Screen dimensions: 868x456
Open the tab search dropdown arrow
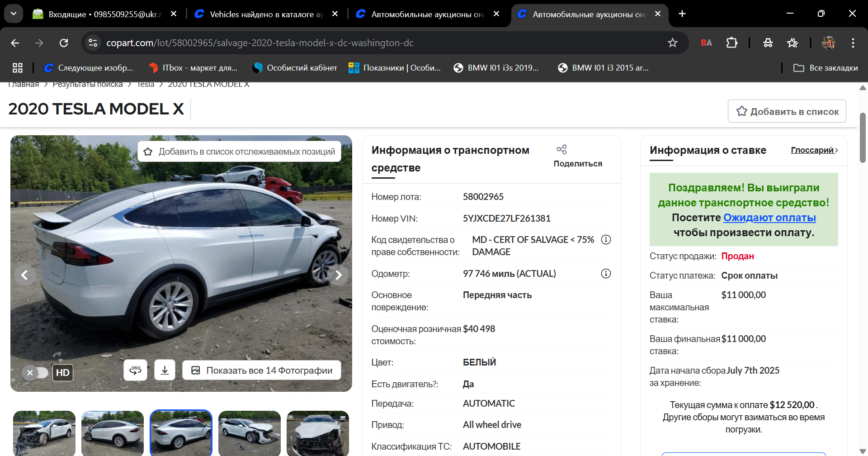(14, 14)
